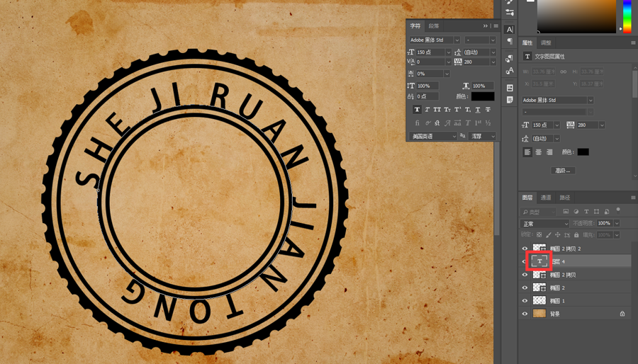
Task: Open the 调整 tab
Action: (546, 42)
